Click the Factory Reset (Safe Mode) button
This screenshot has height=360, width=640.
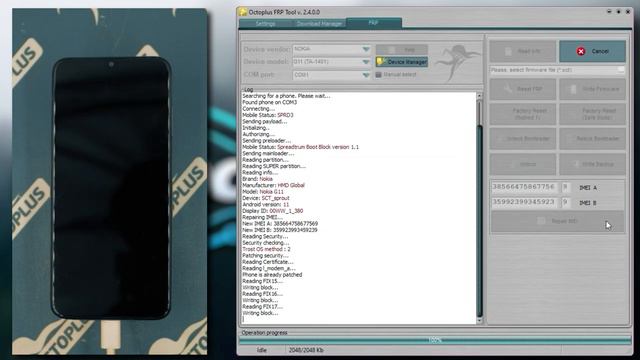592,114
